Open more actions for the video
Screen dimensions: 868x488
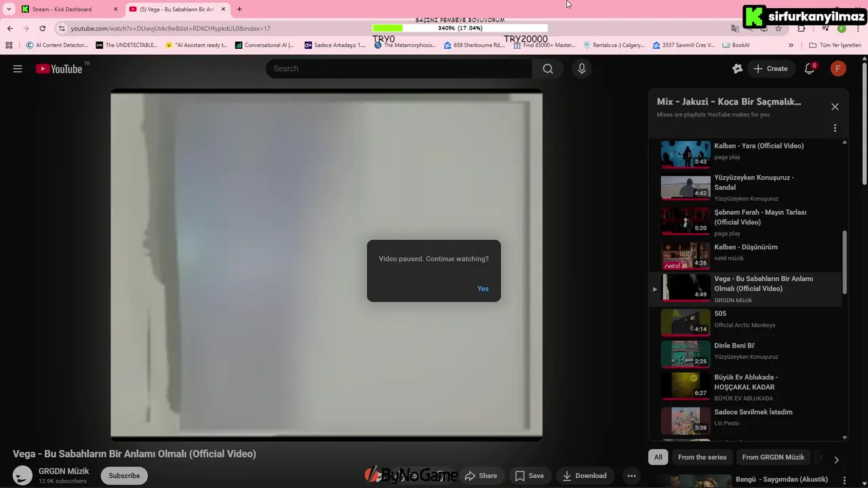pyautogui.click(x=631, y=476)
